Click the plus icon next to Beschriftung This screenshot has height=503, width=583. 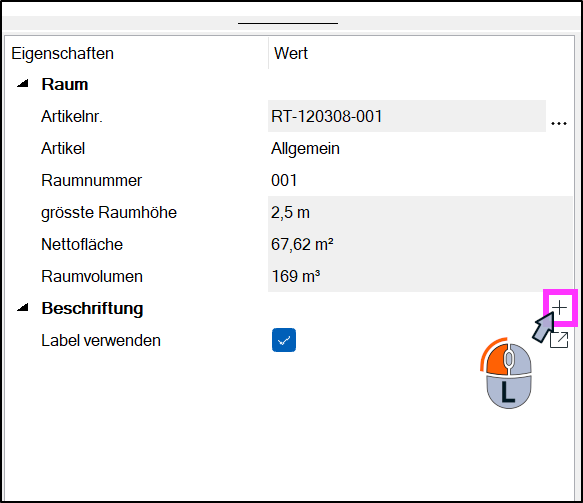pos(559,307)
